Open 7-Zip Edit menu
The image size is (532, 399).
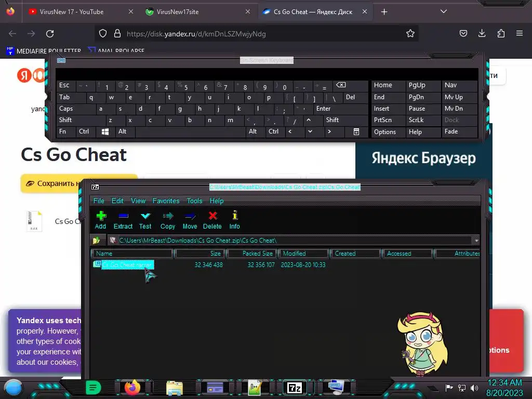click(117, 201)
